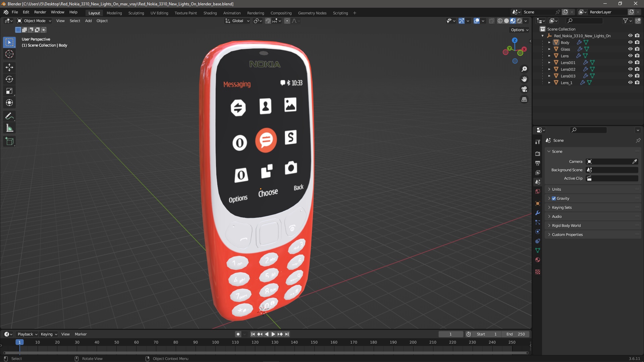
Task: Expand the Units panel
Action: click(x=556, y=189)
